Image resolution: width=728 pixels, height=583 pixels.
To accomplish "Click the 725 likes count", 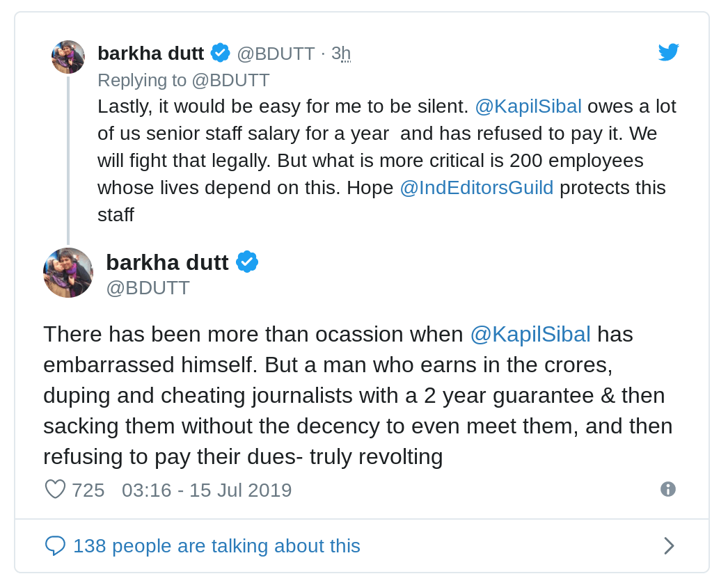I will point(88,490).
